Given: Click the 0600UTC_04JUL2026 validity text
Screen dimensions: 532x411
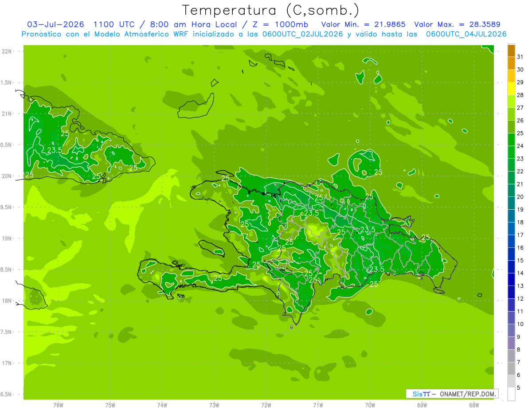Looking at the screenshot, I should tap(466, 34).
